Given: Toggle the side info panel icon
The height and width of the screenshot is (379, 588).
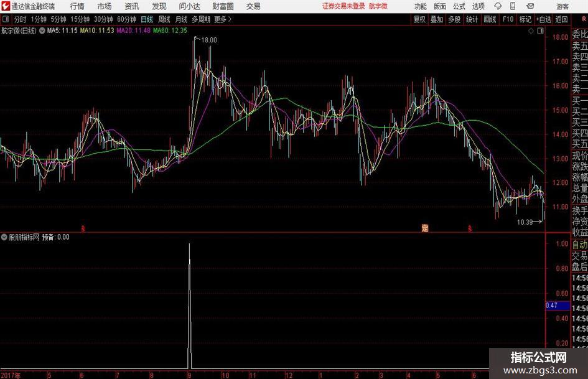Looking at the screenshot, I should [540, 31].
